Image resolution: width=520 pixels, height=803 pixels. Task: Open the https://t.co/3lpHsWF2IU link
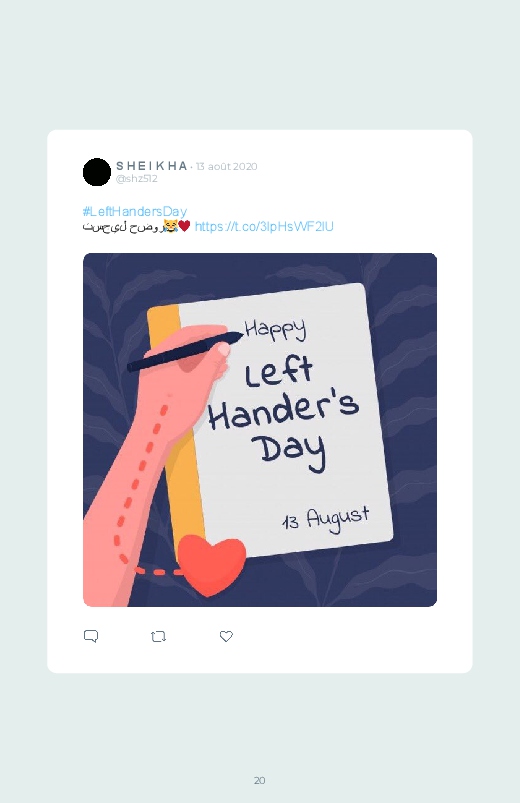coord(264,226)
